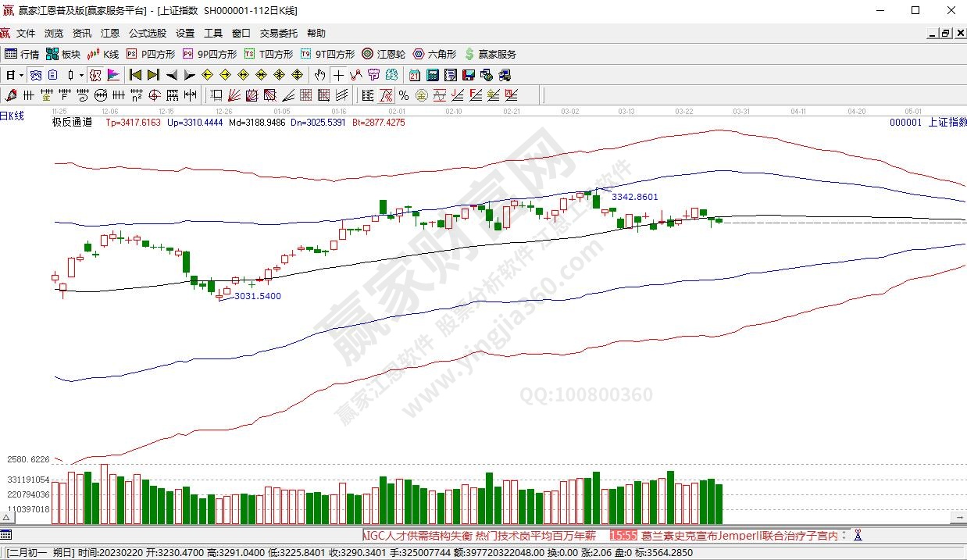This screenshot has height=560, width=967.
Task: Open the calculator icon in toolbar
Action: tap(433, 75)
